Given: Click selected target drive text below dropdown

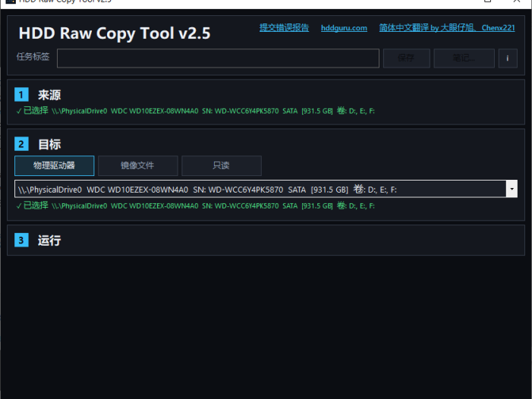Looking at the screenshot, I should point(196,206).
